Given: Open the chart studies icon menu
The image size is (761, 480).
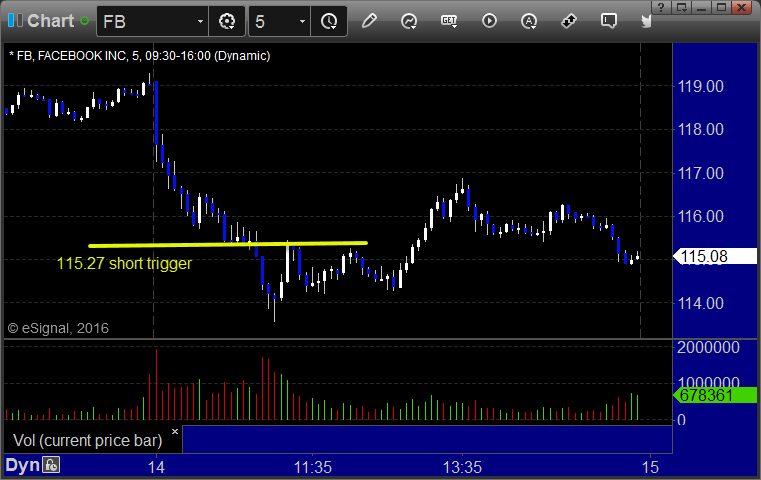Looking at the screenshot, I should tap(409, 21).
